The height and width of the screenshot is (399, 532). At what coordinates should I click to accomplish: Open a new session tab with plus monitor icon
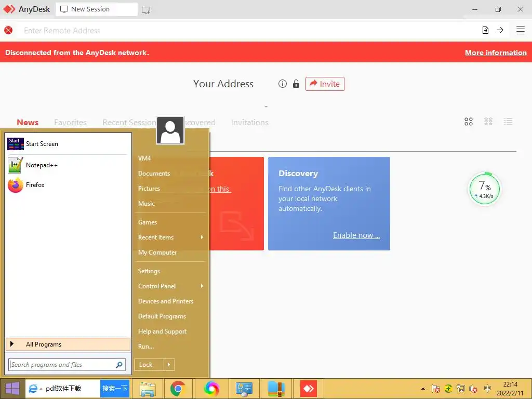(146, 10)
